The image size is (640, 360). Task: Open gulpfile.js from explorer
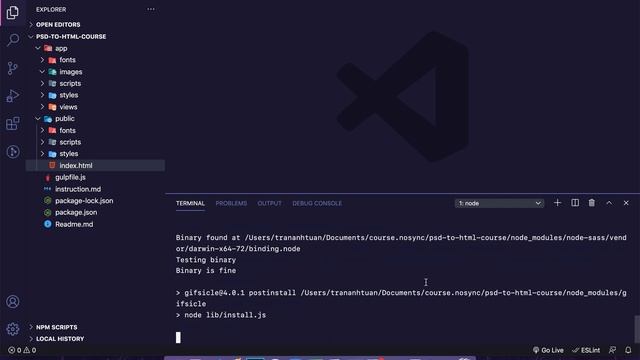(70, 177)
